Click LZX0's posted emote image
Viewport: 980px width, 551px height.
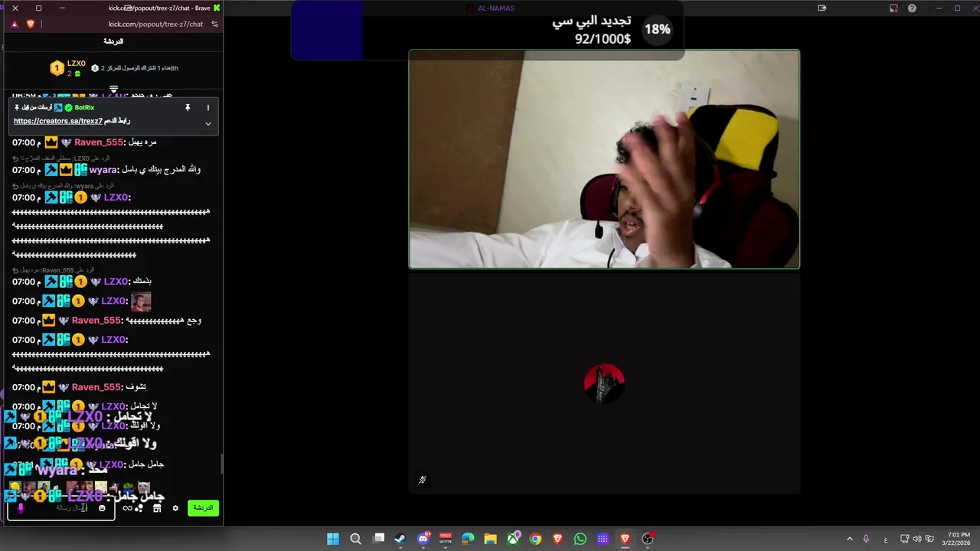(141, 302)
